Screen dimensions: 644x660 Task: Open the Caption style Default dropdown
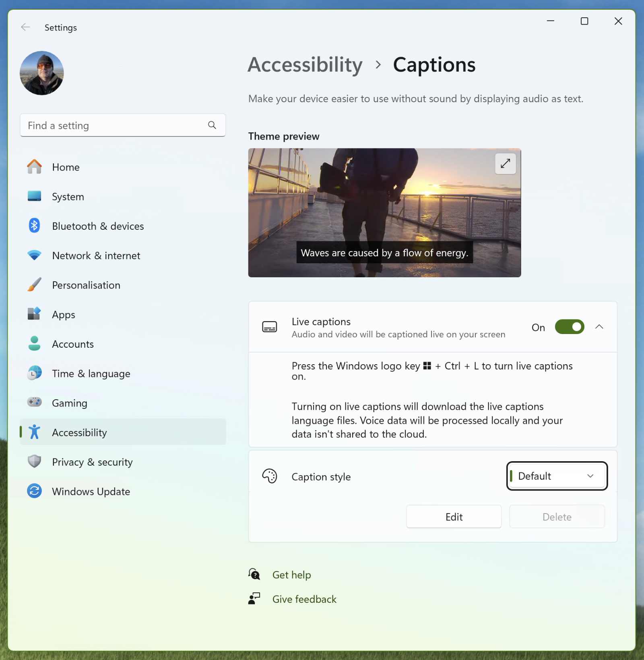(x=557, y=476)
